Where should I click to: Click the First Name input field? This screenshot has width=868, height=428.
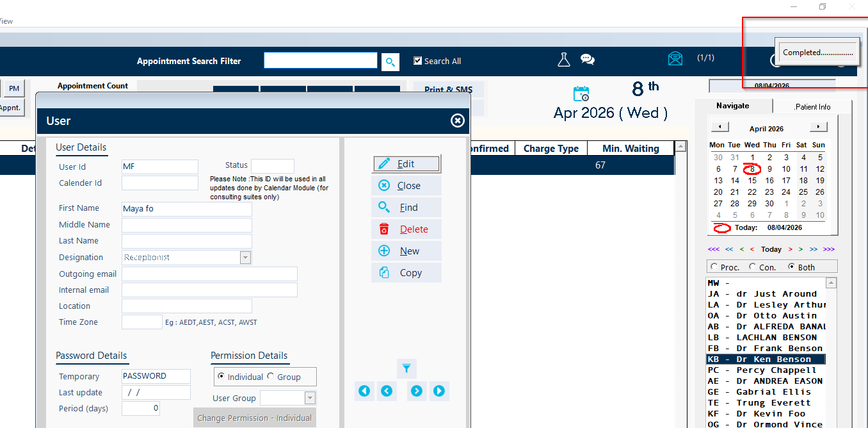pyautogui.click(x=186, y=209)
